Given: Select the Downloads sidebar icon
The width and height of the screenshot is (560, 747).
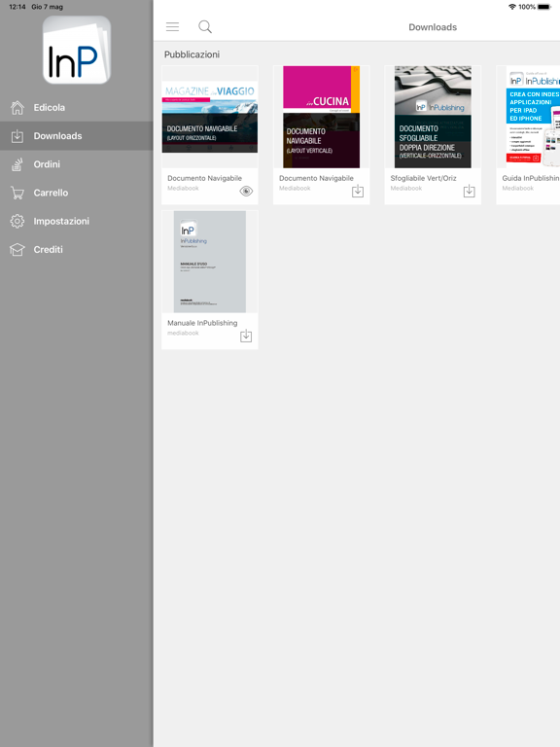Looking at the screenshot, I should tap(17, 136).
